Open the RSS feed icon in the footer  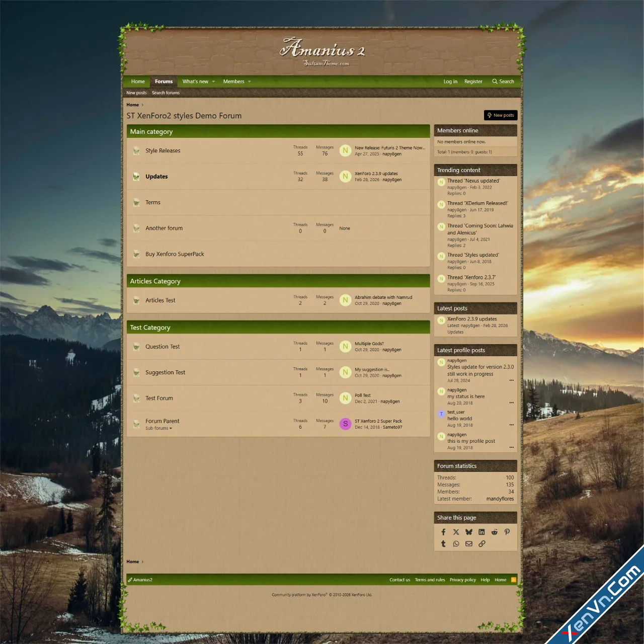coord(514,580)
